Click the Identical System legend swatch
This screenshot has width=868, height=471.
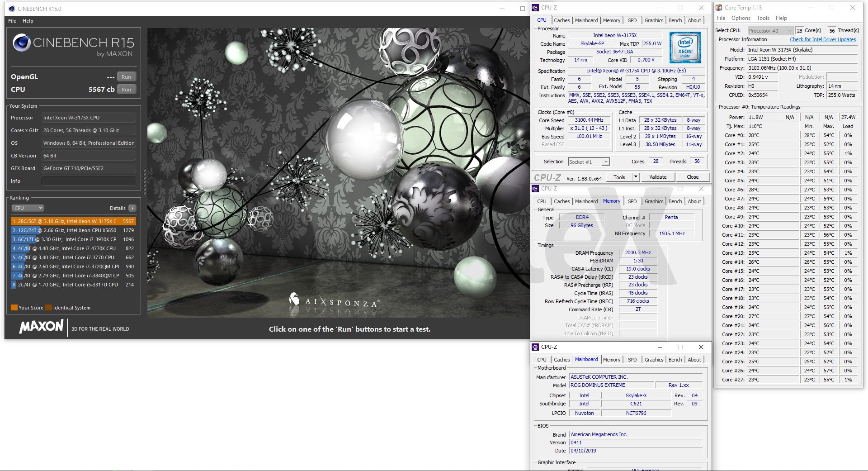click(x=48, y=308)
